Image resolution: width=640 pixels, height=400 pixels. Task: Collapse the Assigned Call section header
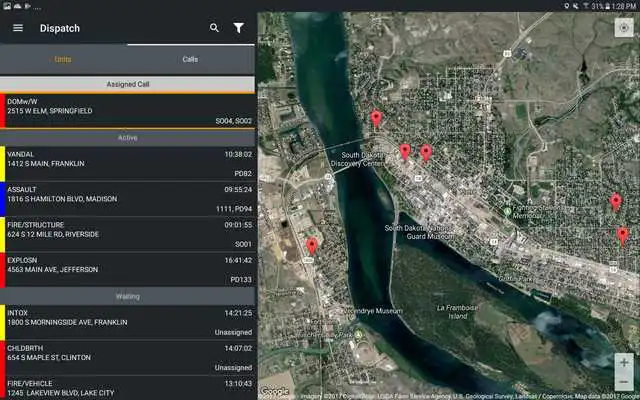127,85
